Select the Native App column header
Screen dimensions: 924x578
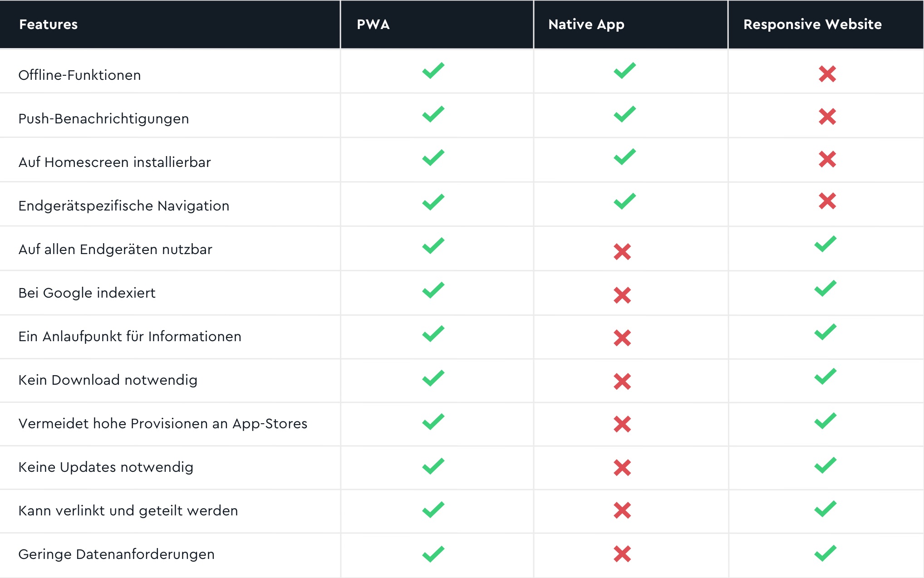(x=586, y=24)
